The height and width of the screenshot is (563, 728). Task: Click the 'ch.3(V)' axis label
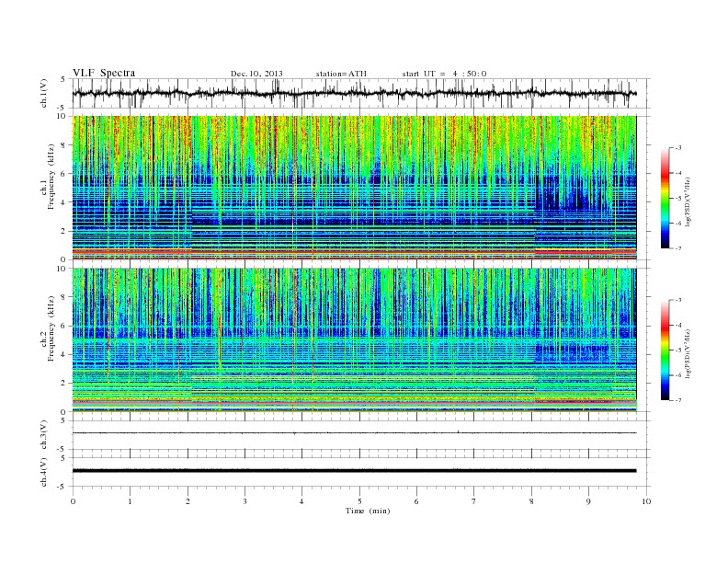pyautogui.click(x=44, y=435)
